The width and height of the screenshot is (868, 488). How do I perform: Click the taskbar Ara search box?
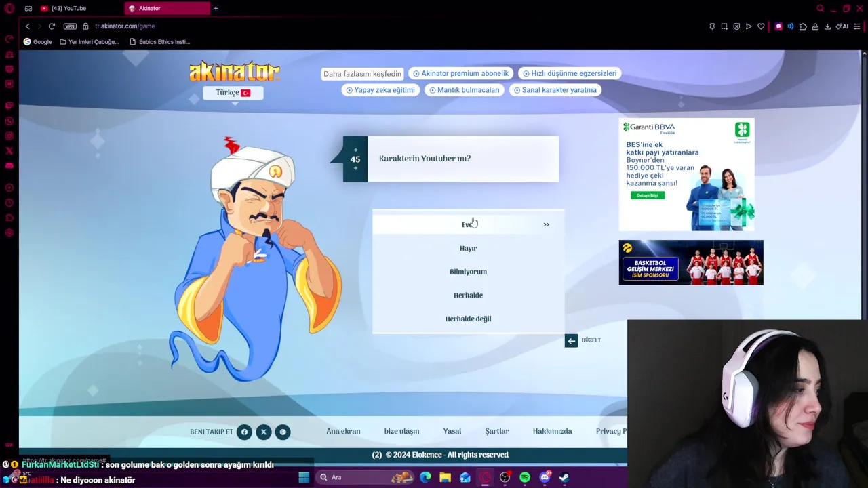pos(366,477)
